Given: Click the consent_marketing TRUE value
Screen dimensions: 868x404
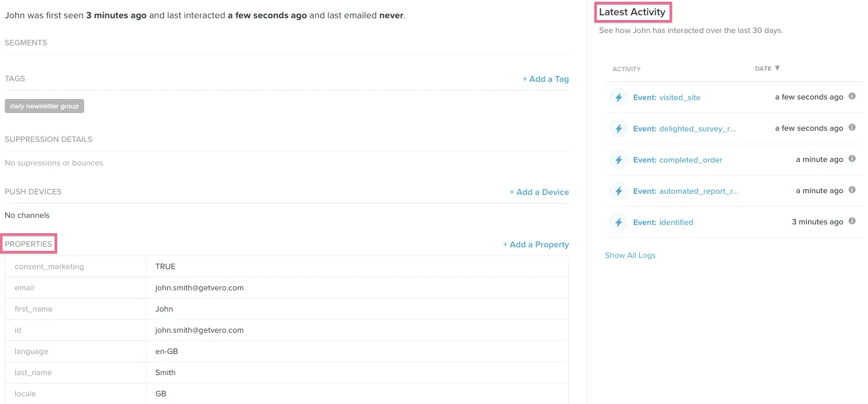Looking at the screenshot, I should (x=165, y=266).
